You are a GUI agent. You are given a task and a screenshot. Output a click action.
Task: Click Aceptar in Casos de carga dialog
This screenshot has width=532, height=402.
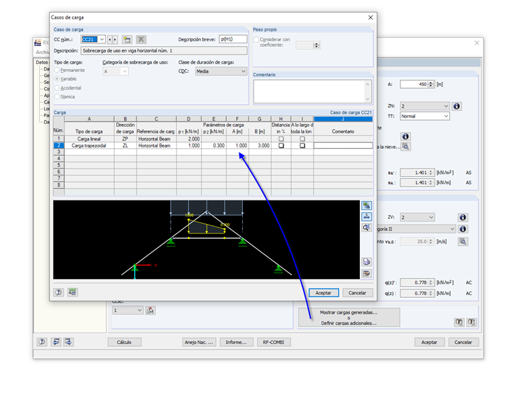point(323,293)
